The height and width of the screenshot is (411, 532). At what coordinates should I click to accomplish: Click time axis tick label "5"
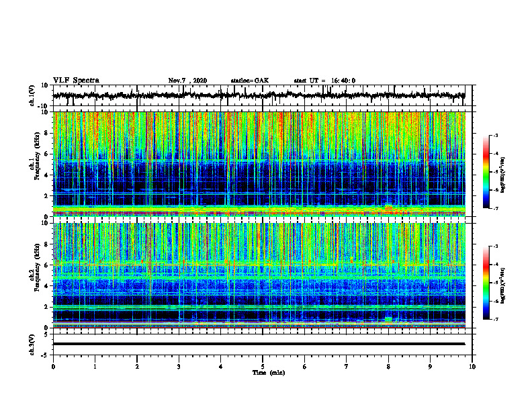[263, 367]
